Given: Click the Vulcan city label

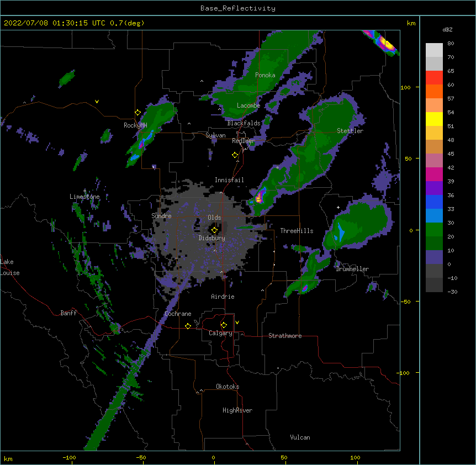Looking at the screenshot, I should (300, 437).
